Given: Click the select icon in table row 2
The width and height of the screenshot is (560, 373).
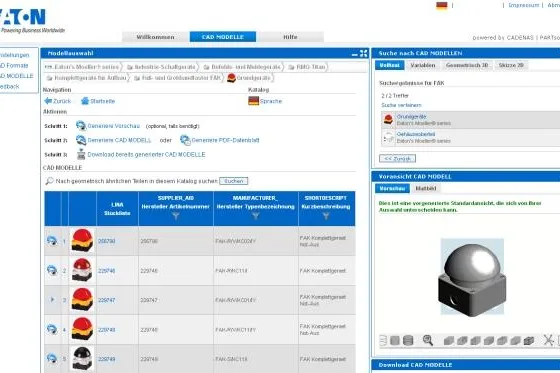Looking at the screenshot, I should (x=52, y=270).
